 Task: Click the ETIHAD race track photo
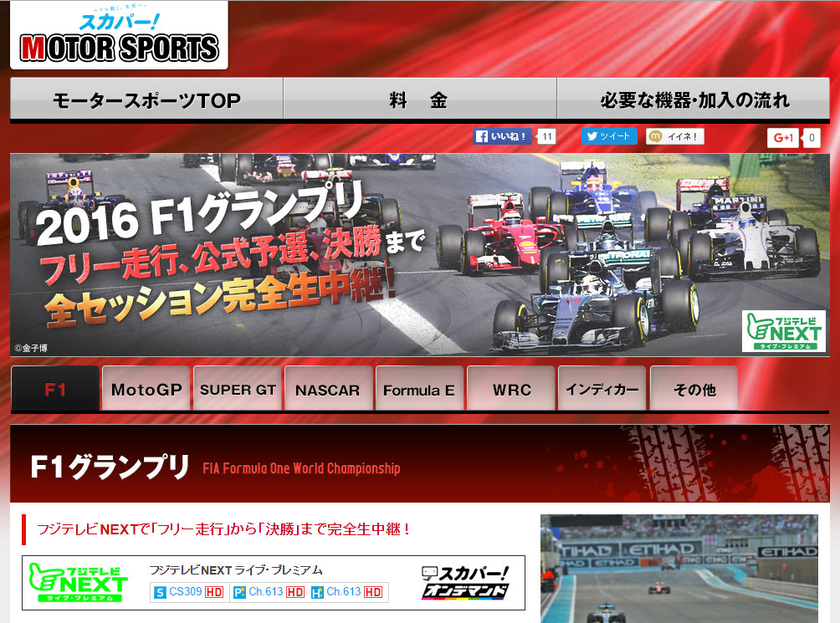679,569
